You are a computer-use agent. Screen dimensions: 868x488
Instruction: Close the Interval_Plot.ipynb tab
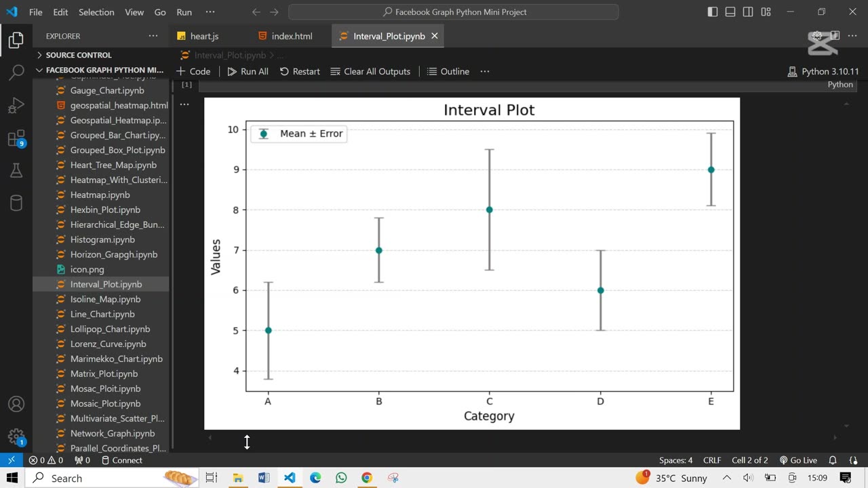click(435, 36)
